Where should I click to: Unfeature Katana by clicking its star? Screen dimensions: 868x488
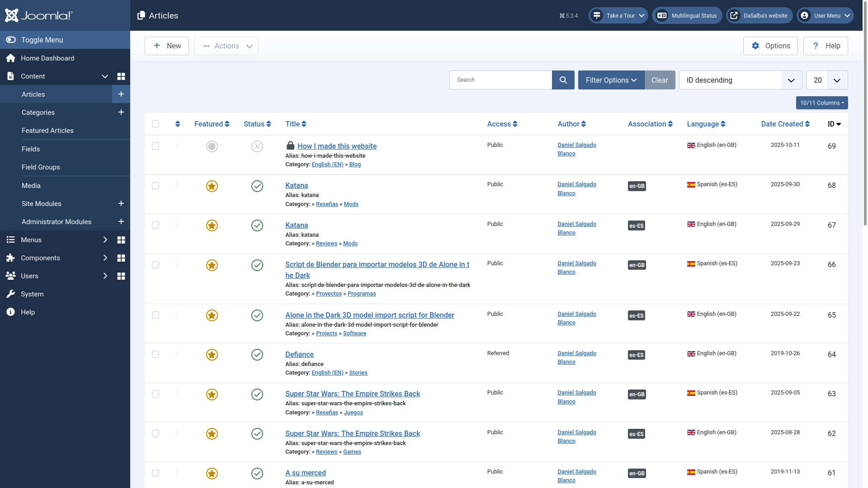point(212,186)
